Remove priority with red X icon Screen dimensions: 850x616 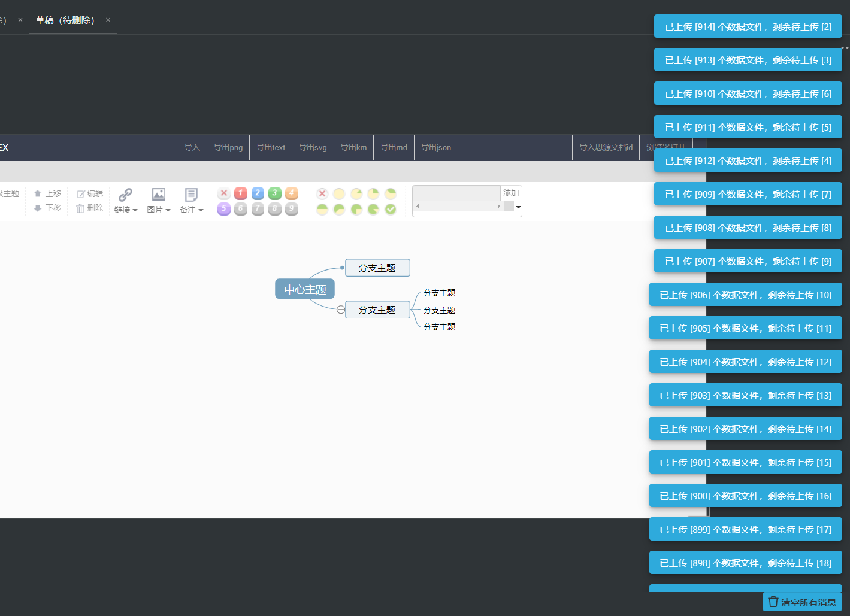[x=224, y=193]
